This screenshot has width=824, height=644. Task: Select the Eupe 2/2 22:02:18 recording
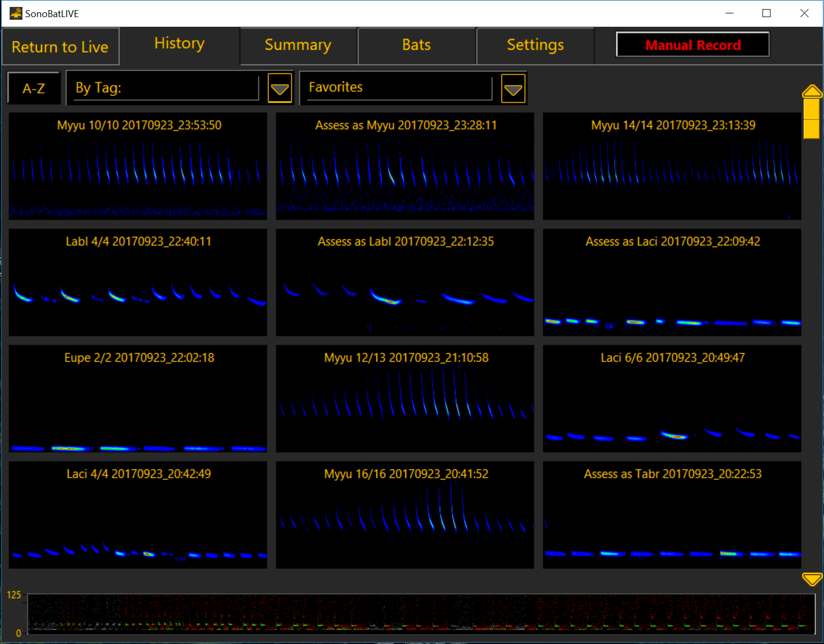click(138, 398)
